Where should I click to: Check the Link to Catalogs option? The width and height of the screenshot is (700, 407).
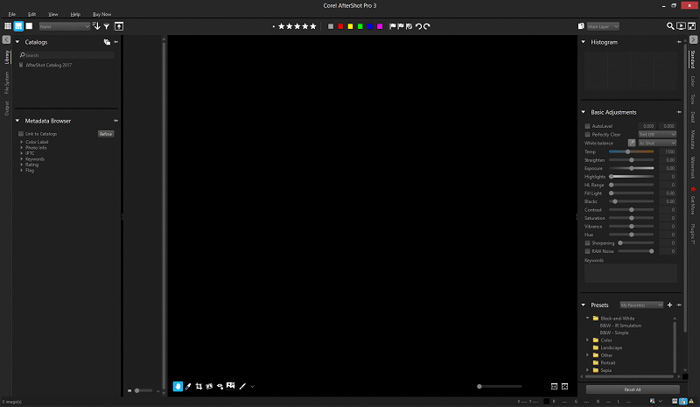(21, 133)
